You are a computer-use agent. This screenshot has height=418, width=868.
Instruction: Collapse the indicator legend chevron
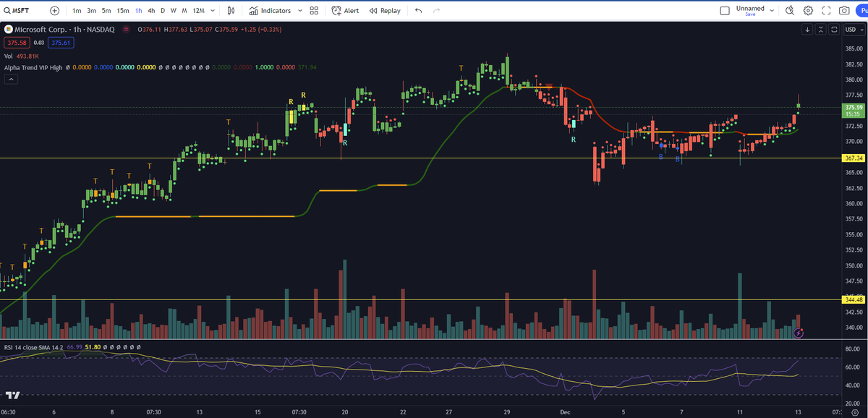pos(9,80)
